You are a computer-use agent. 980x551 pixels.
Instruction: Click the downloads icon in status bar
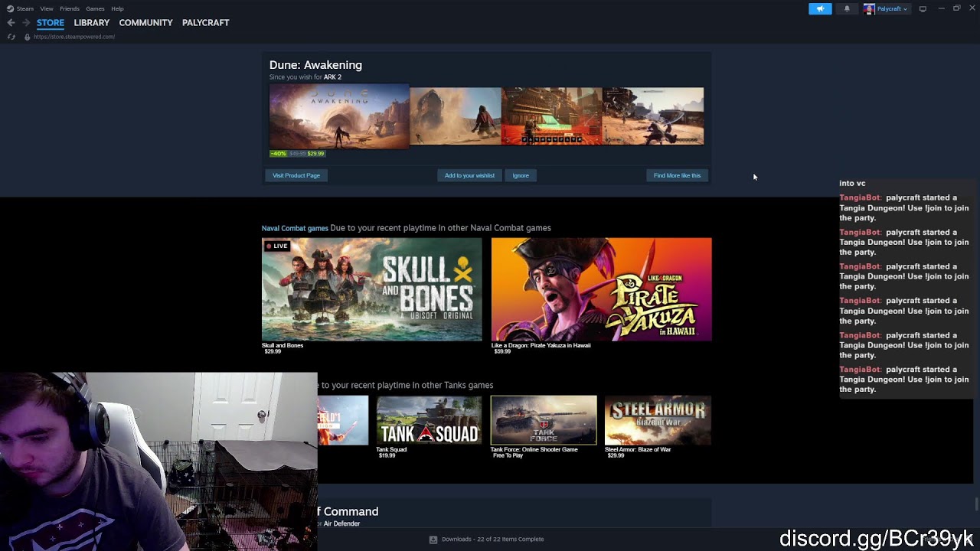click(x=433, y=540)
